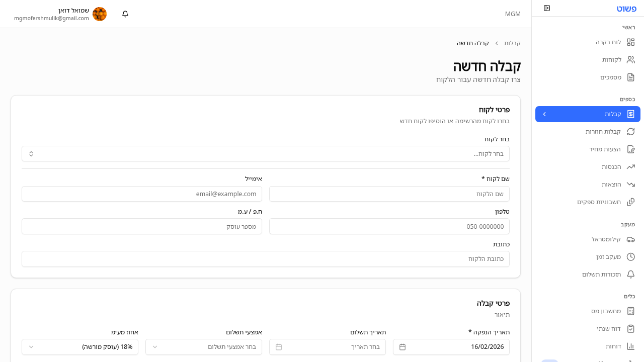The image size is (644, 362).
Task: Open דוחות reports from the sidebar
Action: 631,346
